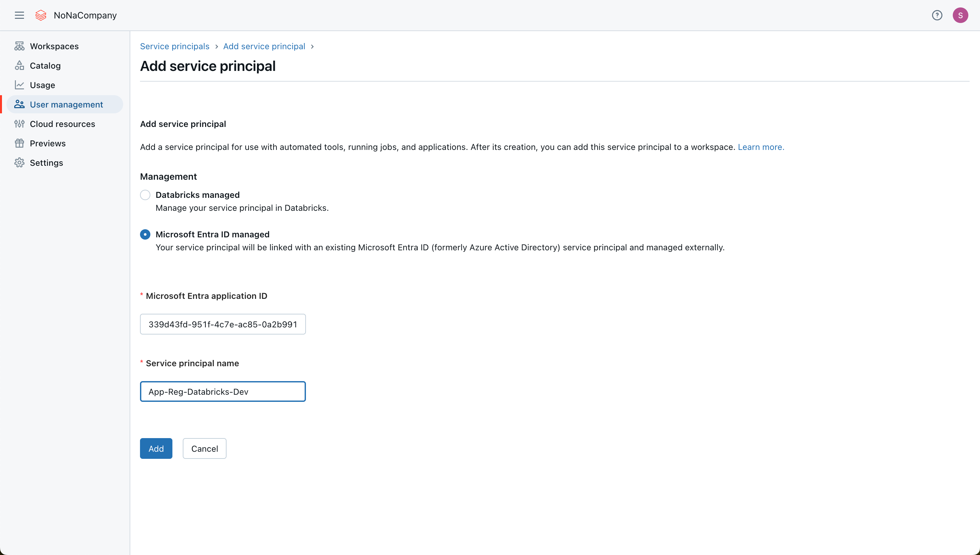Click the Usage chart icon
Viewport: 980px width, 555px height.
click(19, 85)
